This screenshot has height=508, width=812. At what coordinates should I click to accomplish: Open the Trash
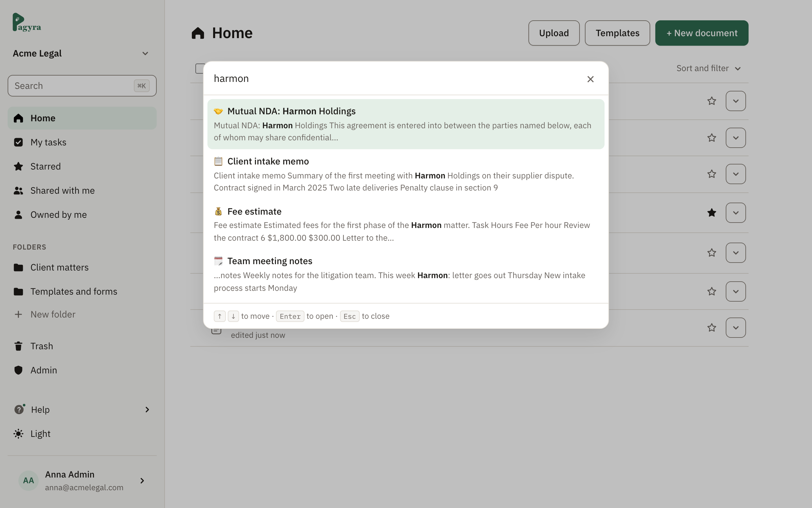82,346
